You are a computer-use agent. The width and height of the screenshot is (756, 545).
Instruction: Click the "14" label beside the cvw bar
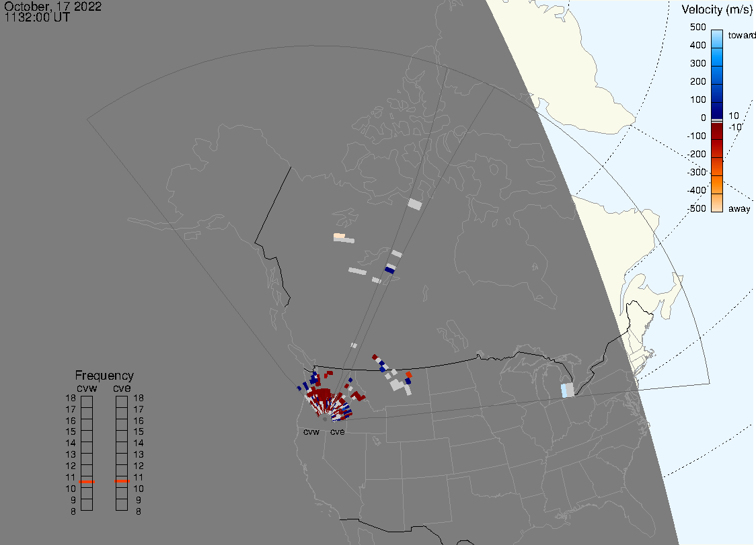point(71,444)
